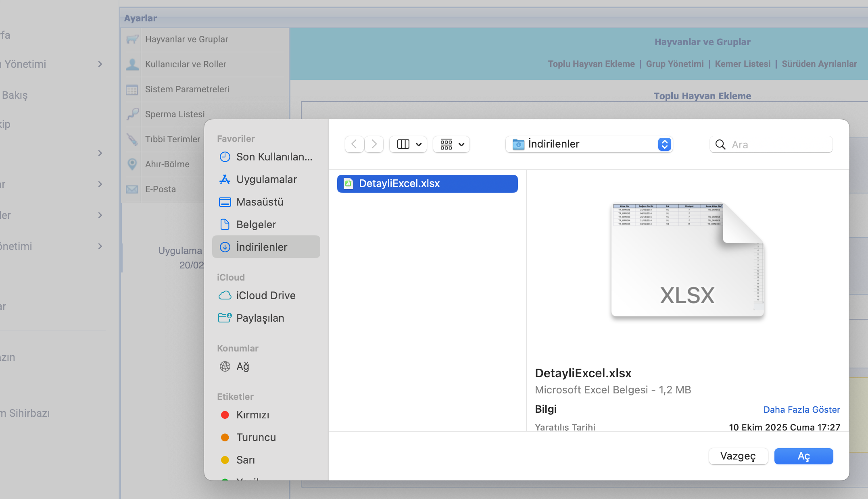Click the forward navigation arrow

[x=374, y=144]
